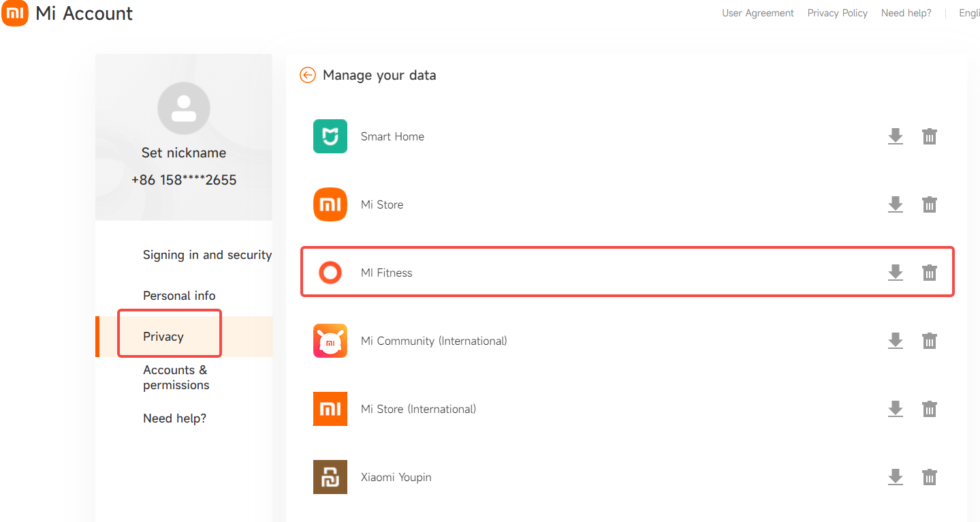
Task: Click the profile avatar picture
Action: pyautogui.click(x=183, y=108)
